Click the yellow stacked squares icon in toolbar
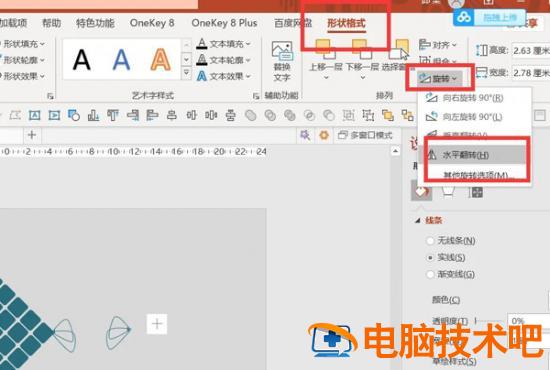The height and width of the screenshot is (370, 550). pos(388,115)
